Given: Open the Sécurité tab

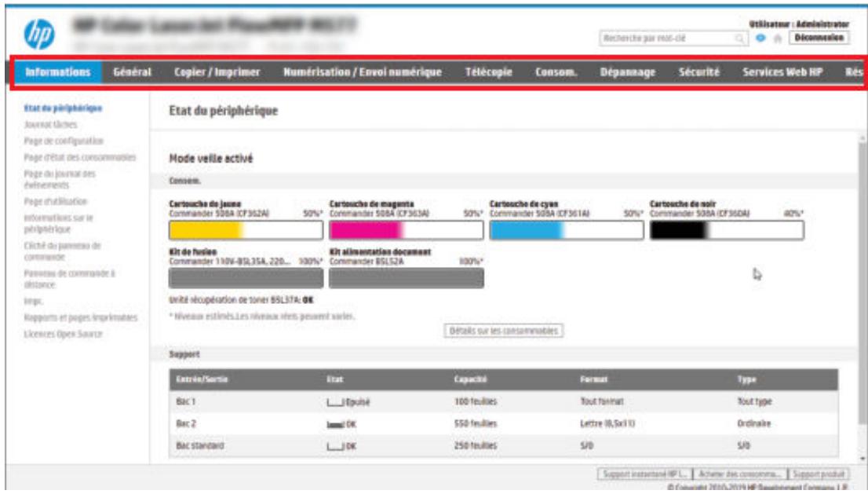Looking at the screenshot, I should (x=699, y=72).
